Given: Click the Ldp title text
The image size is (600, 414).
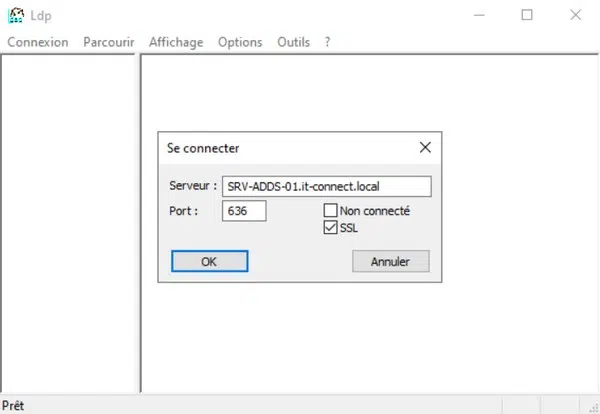Looking at the screenshot, I should coord(41,16).
